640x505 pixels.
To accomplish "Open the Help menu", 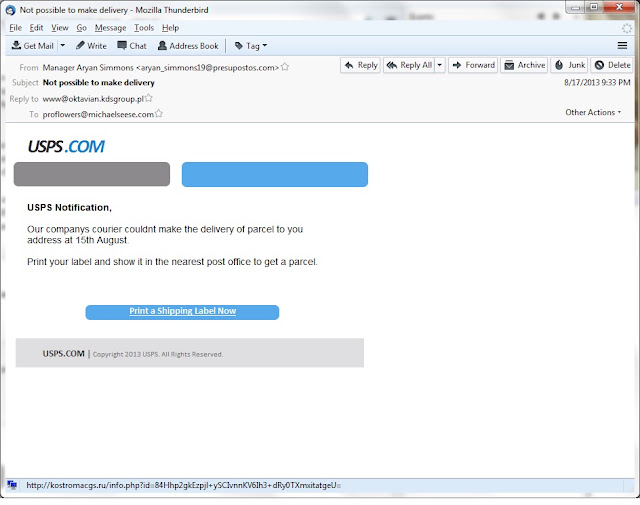I will (x=170, y=28).
